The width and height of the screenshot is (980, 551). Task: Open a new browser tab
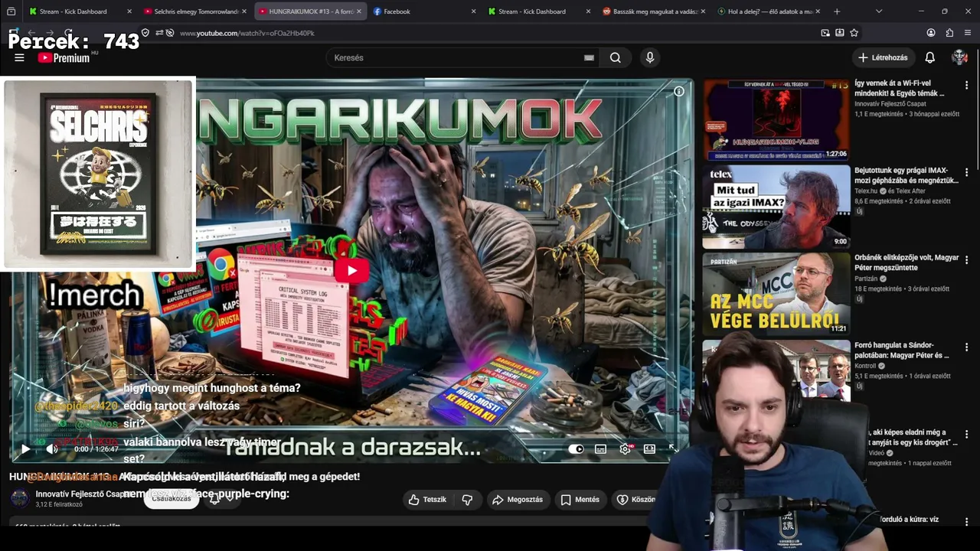pos(837,11)
